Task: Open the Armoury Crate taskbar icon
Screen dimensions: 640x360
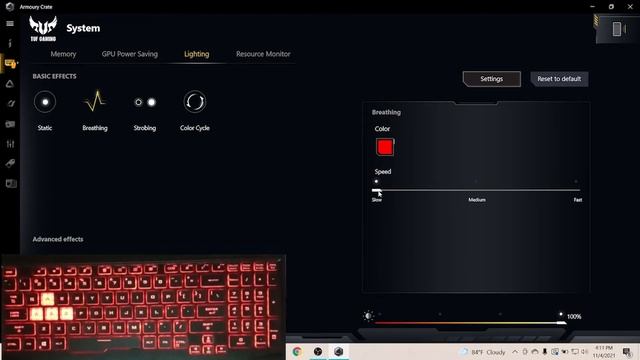Action: tap(338, 351)
